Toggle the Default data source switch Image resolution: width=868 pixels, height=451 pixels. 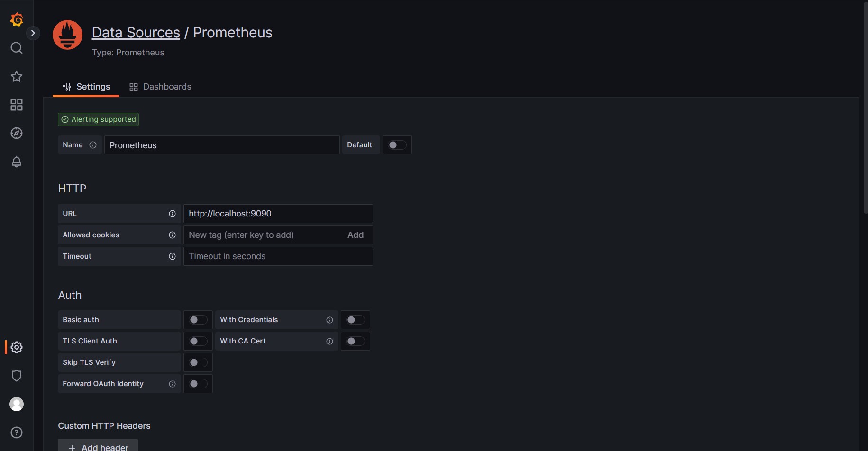[397, 145]
